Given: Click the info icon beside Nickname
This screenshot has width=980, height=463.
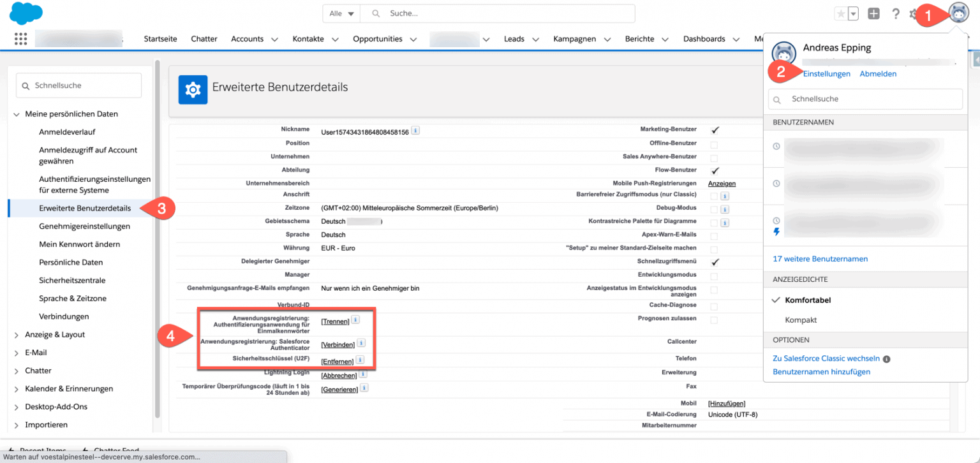Looking at the screenshot, I should 415,129.
